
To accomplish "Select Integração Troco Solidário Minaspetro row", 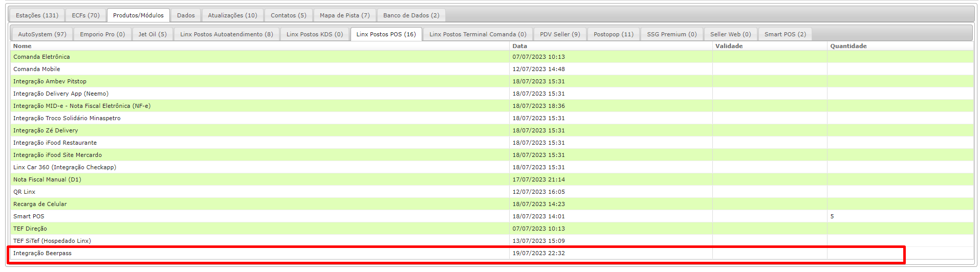I will click(x=492, y=118).
